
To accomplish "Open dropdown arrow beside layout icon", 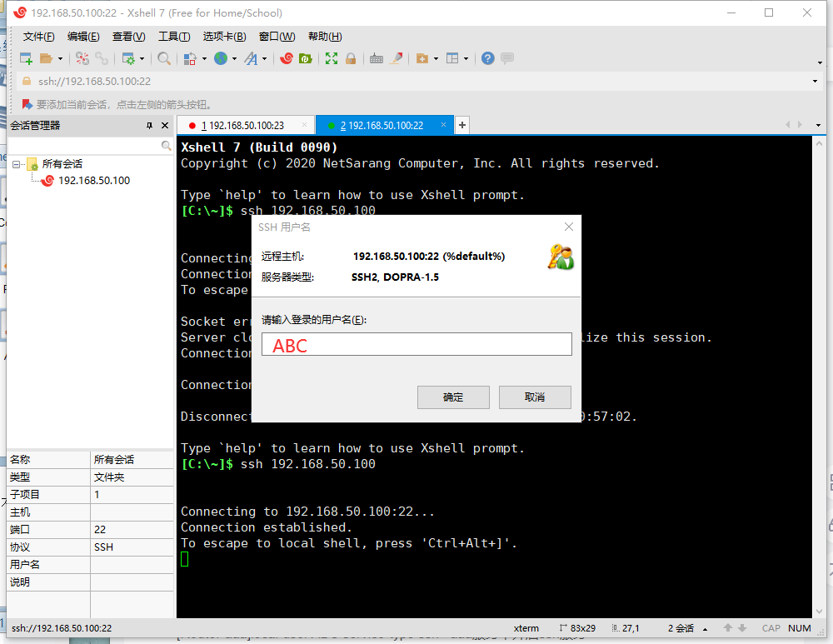I will 466,59.
